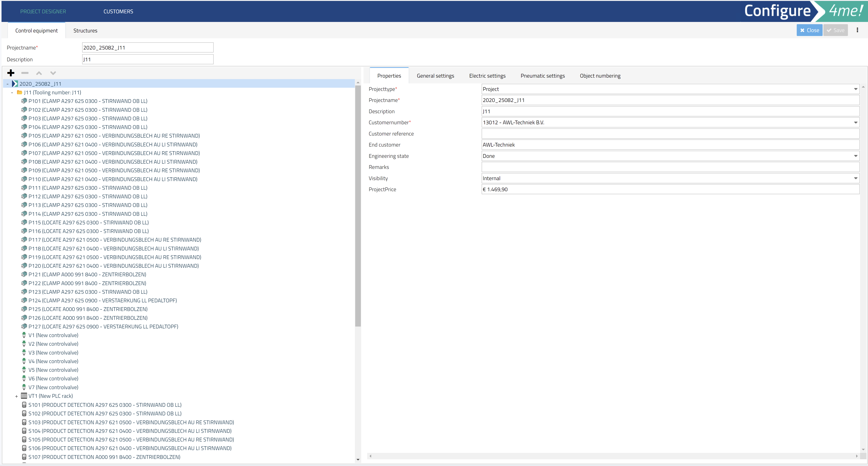Click the top Projectname input field
Viewport: 868px width, 466px height.
[148, 47]
